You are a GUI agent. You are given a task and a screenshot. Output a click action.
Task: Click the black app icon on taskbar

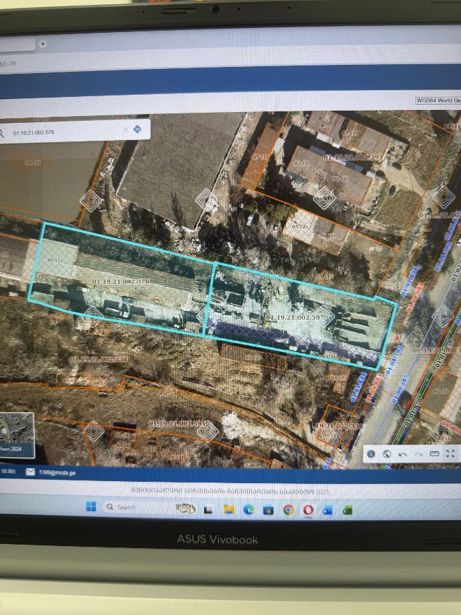coord(208,509)
